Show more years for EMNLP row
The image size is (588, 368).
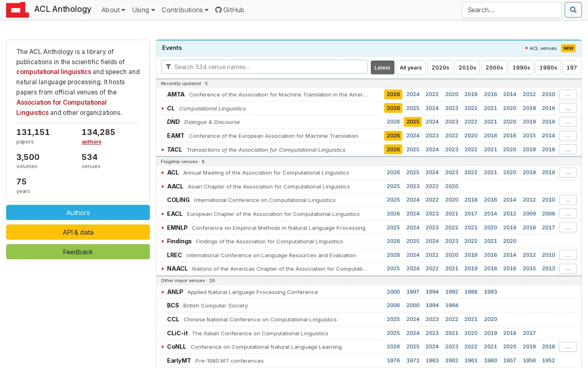point(568,227)
